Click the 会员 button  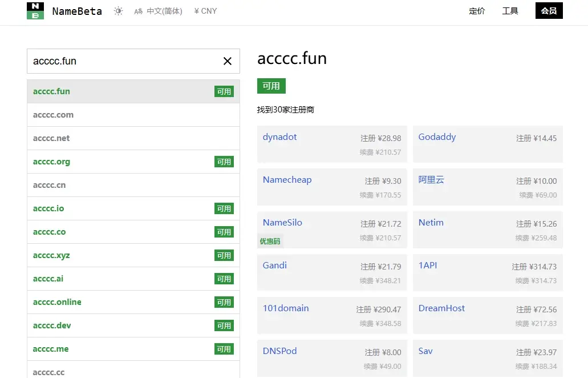pos(549,10)
